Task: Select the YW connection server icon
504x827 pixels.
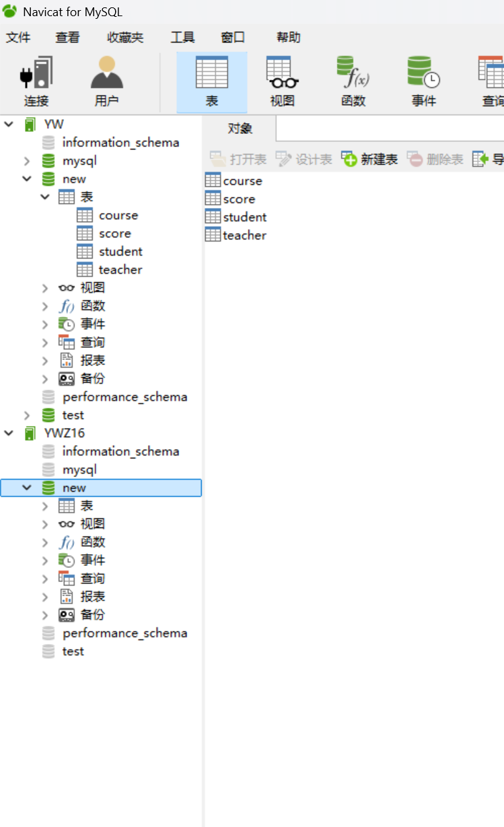Action: tap(30, 124)
